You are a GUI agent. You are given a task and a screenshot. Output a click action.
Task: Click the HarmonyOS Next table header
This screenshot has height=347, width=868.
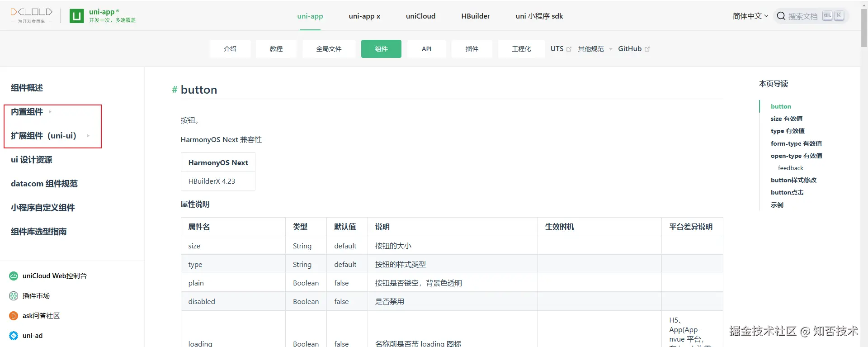tap(218, 162)
